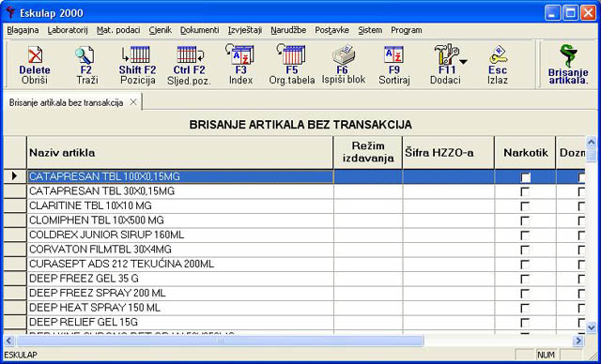This screenshot has width=601, height=364.
Task: Click the Narkotik column header
Action: tap(525, 153)
